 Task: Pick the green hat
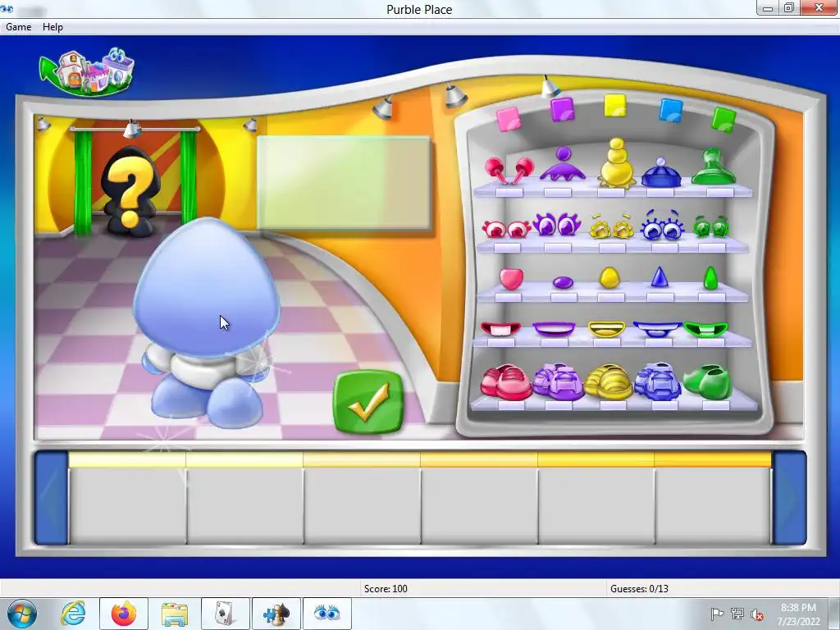714,166
